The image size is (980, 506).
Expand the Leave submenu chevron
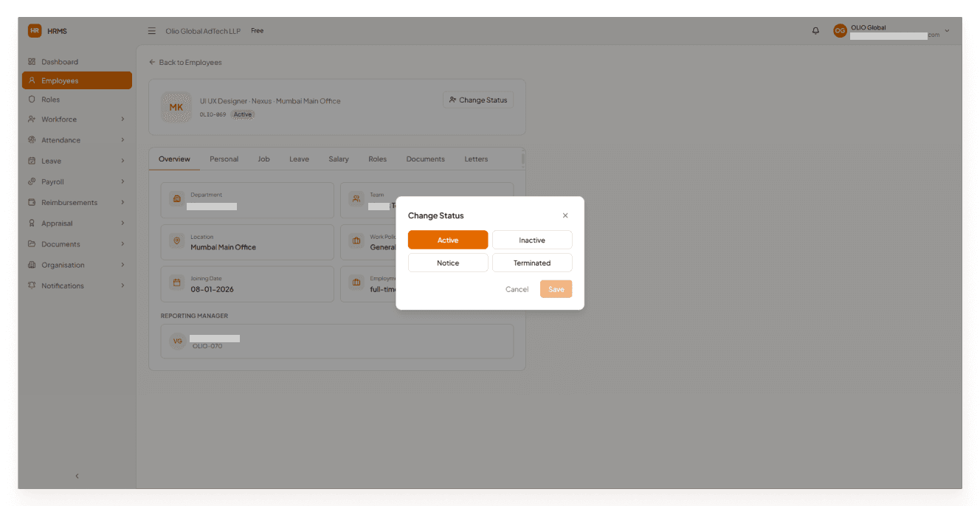pyautogui.click(x=122, y=161)
